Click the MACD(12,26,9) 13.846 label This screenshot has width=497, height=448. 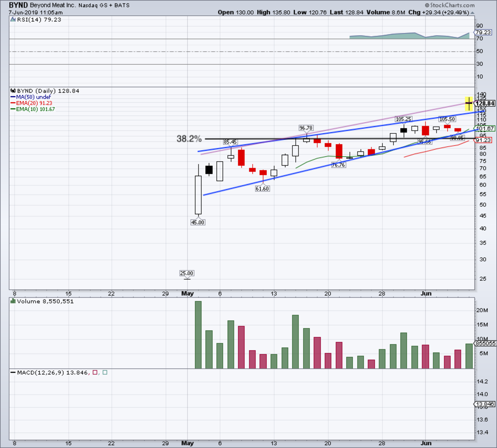[x=52, y=373]
